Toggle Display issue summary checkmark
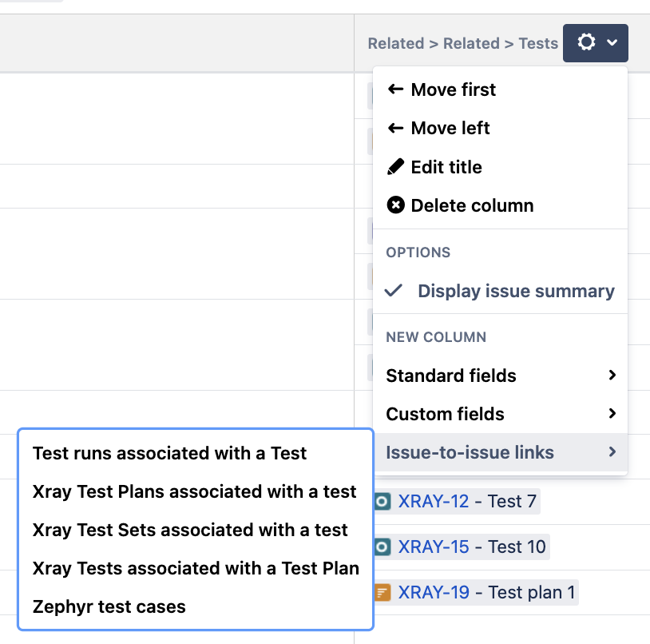Screen dimensions: 650x644 393,291
